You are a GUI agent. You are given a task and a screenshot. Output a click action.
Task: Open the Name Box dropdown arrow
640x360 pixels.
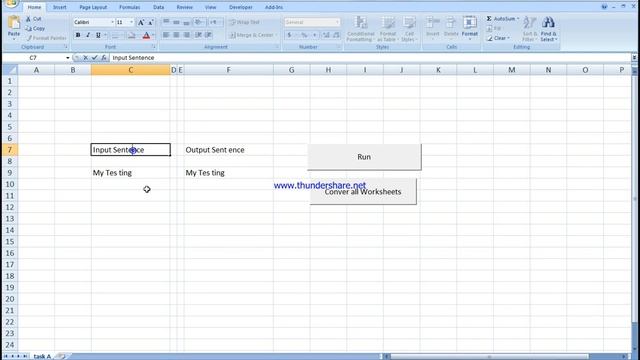67,58
